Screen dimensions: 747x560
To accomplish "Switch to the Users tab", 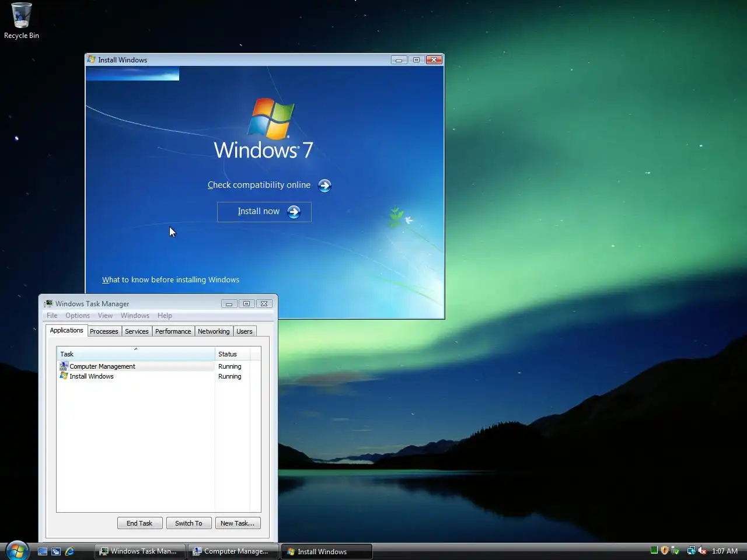I will 245,331.
